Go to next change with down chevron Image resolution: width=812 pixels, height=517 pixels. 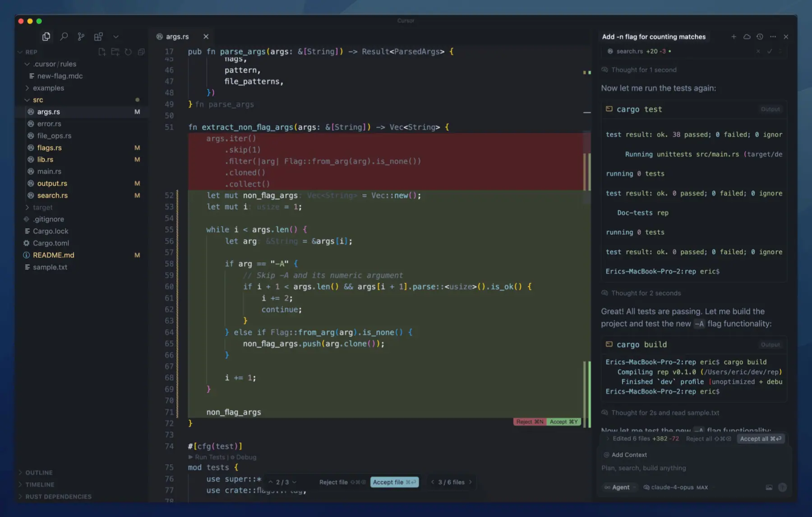pos(295,482)
